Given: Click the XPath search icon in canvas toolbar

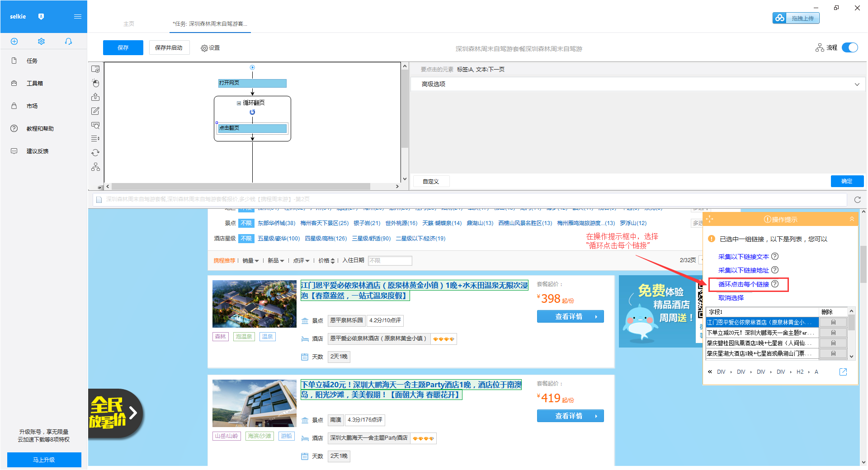Looking at the screenshot, I should point(95,125).
